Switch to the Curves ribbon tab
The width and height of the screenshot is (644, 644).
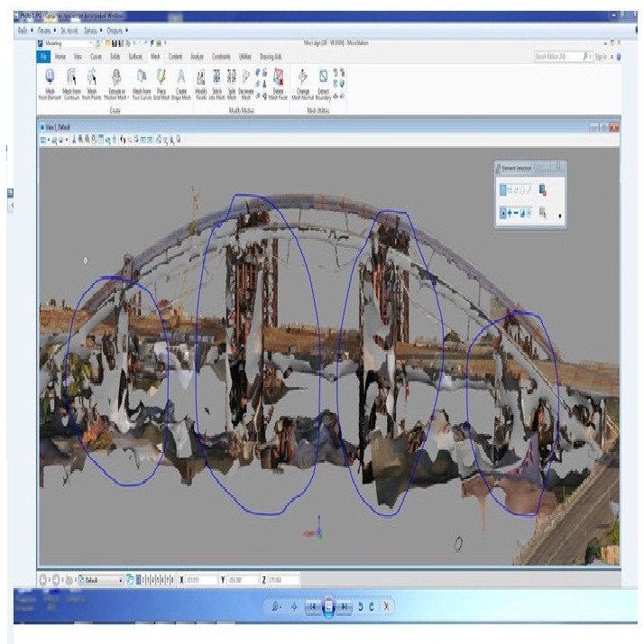(97, 57)
